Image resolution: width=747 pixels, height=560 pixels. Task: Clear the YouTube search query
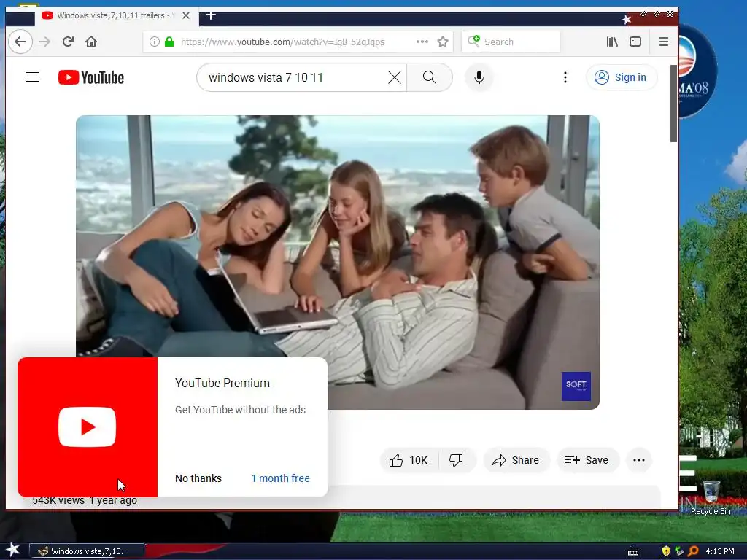tap(395, 77)
